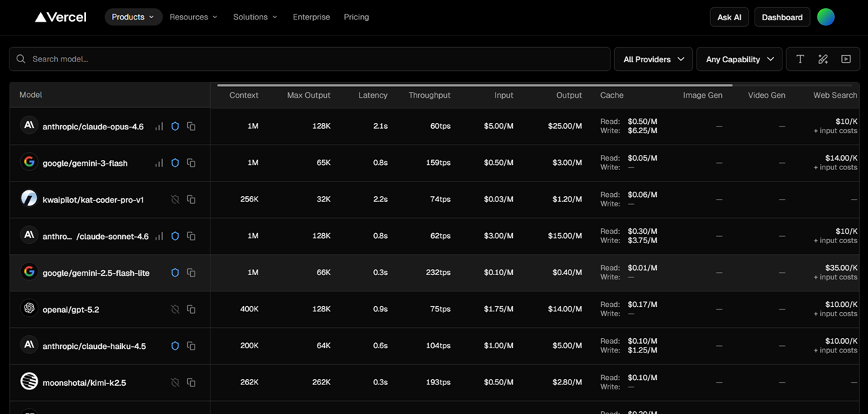
Task: Copy the kwaipilot/kat-coder-pro-v1 model ID
Action: point(191,200)
